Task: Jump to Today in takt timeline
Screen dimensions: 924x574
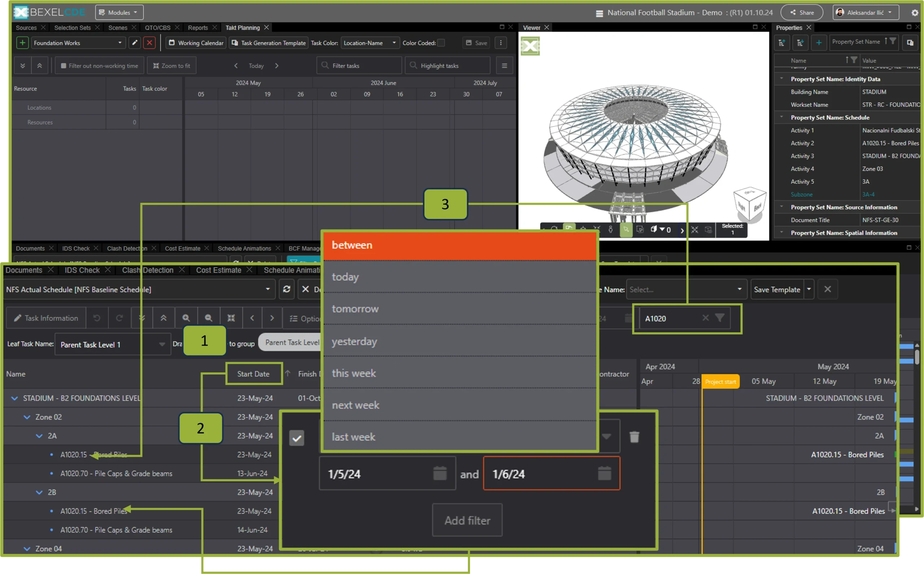Action: pyautogui.click(x=256, y=66)
